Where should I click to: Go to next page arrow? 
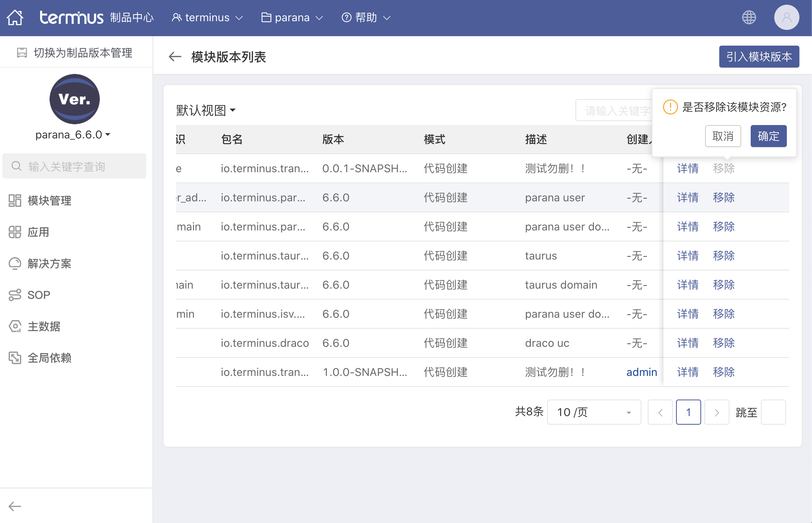tap(716, 412)
